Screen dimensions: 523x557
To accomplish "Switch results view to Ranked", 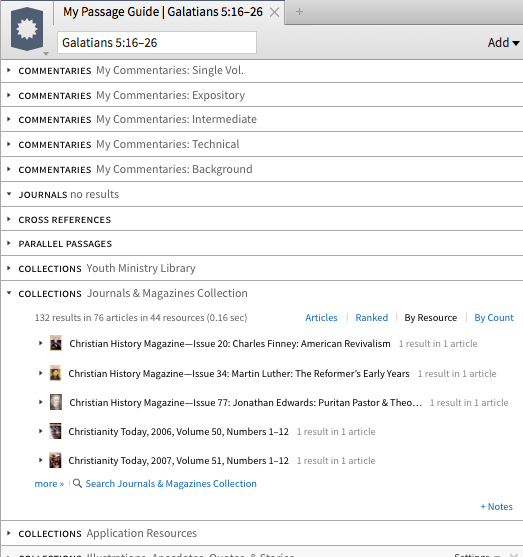I will pyautogui.click(x=372, y=318).
